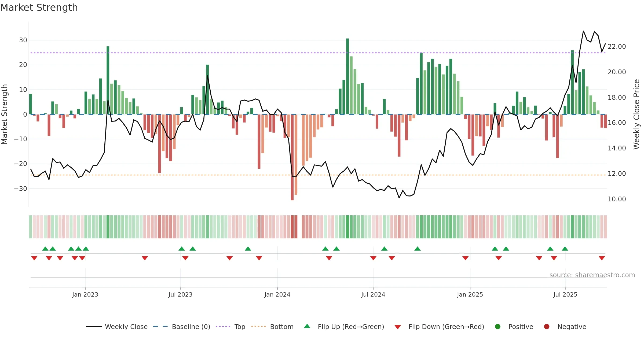
Task: Click the 'Jul 2023' x-axis label
Action: tap(180, 294)
